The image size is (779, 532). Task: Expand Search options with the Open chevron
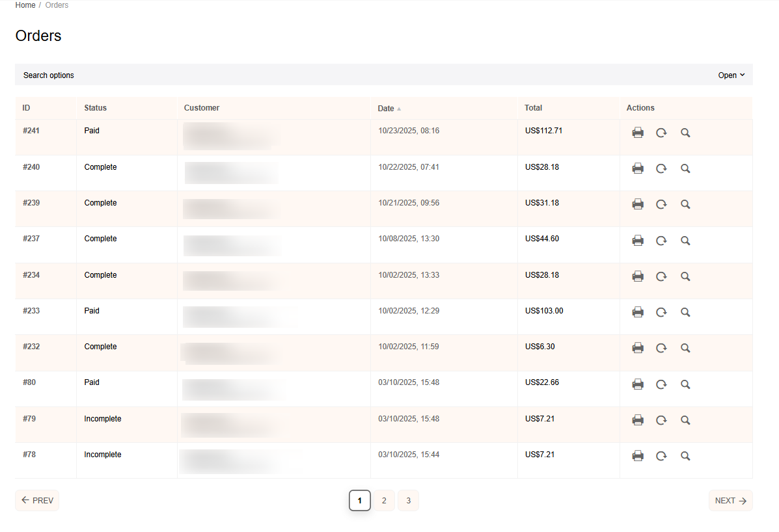click(x=731, y=75)
